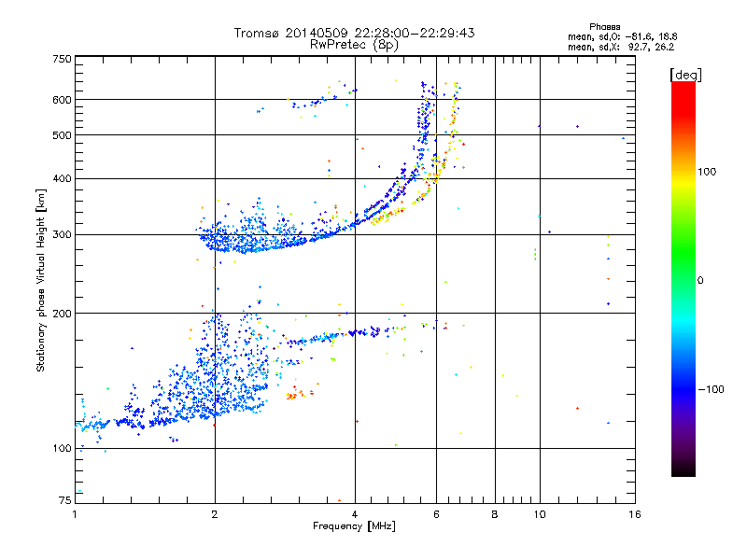
Task: Click the y-axis tick label "600"
Action: click(62, 100)
